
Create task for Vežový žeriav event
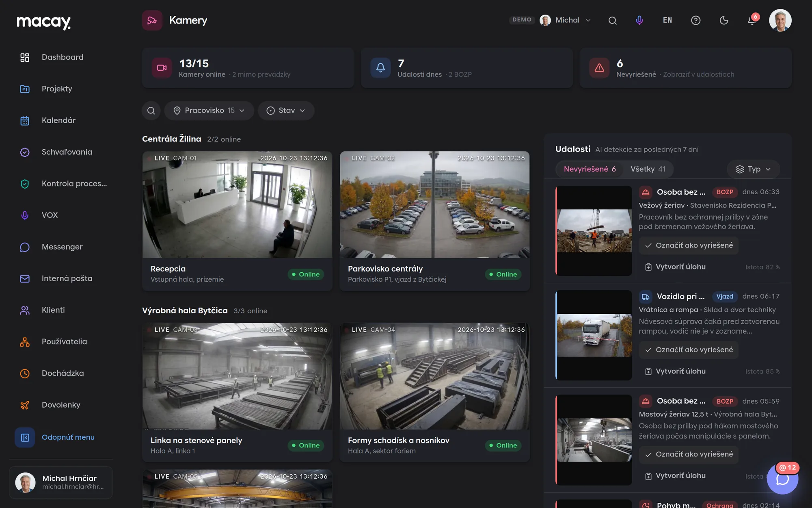pos(676,267)
